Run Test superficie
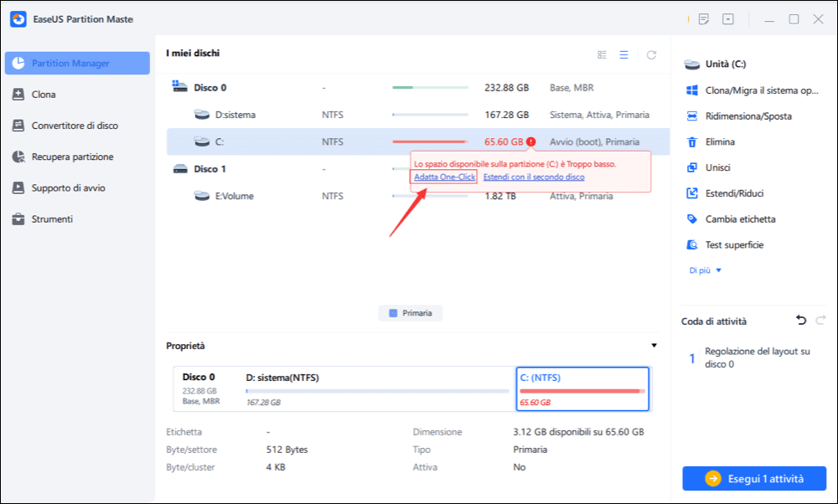 (x=725, y=244)
